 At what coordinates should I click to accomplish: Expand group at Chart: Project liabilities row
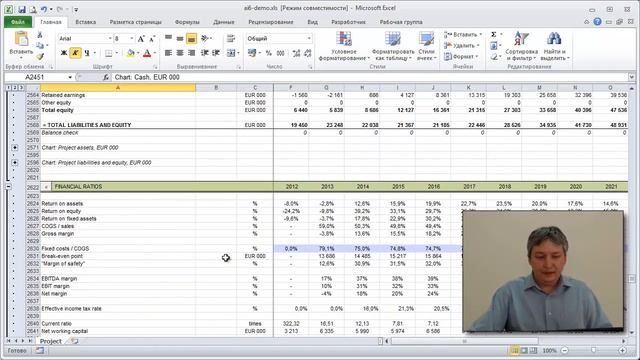tap(15, 162)
